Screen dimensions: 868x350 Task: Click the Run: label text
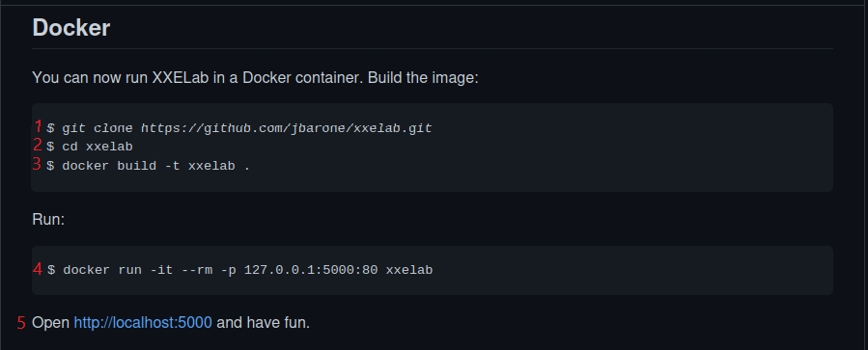click(48, 220)
